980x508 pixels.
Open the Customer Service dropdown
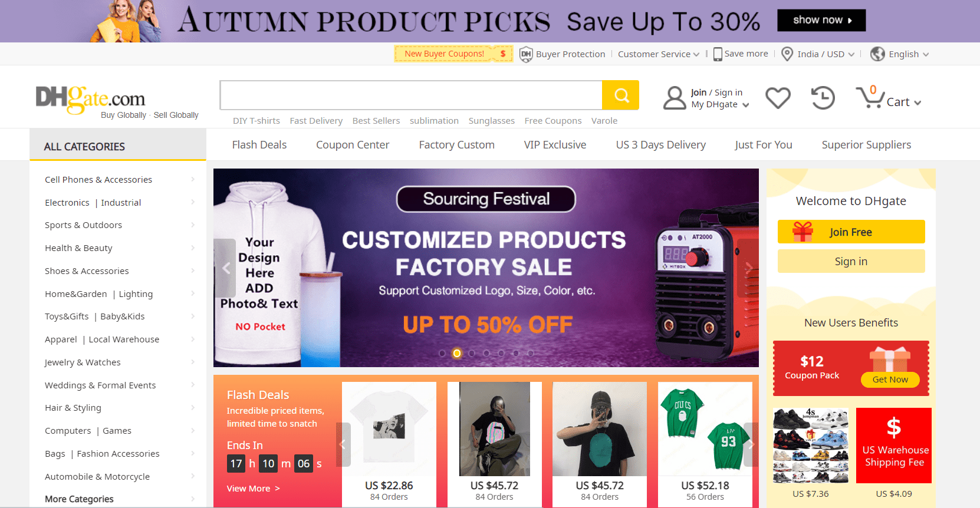click(659, 54)
